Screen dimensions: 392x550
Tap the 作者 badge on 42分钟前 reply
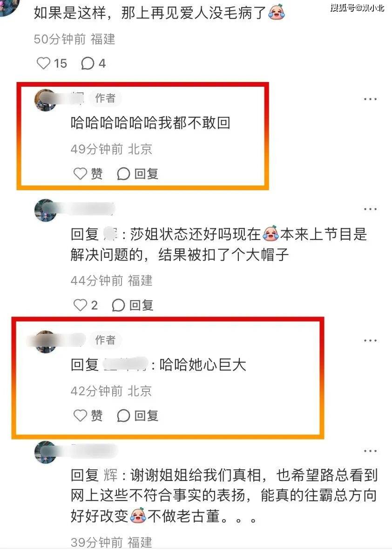coord(105,340)
